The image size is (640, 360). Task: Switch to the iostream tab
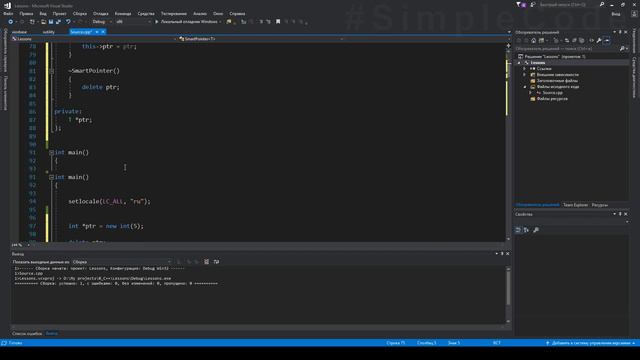tap(19, 32)
